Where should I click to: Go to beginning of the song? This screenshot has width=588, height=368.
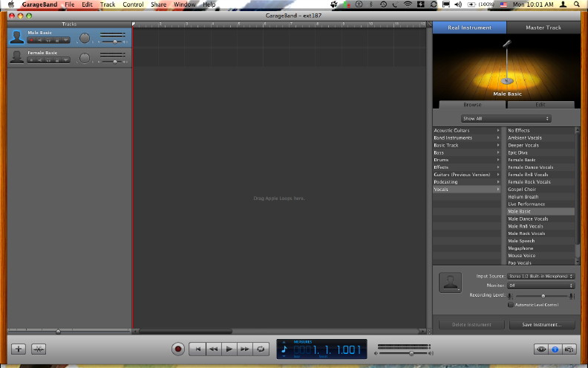[197, 349]
